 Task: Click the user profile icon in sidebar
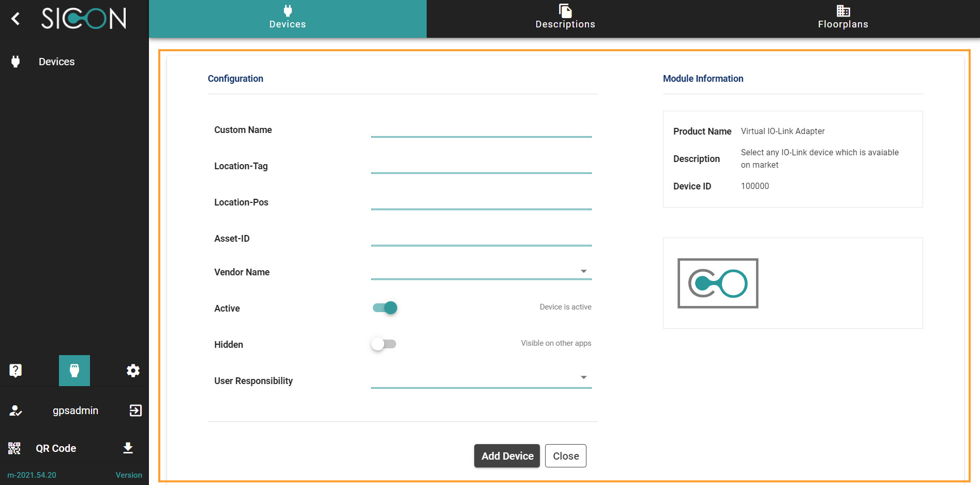(x=16, y=410)
